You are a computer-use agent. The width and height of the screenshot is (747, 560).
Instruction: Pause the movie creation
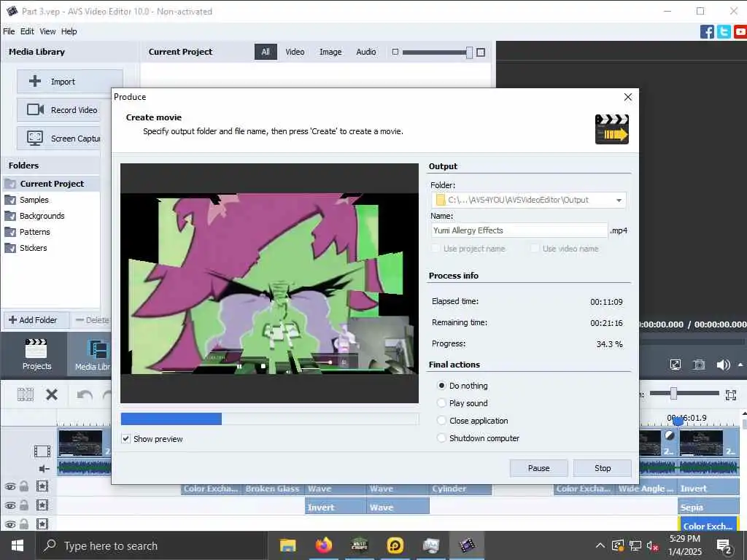coord(539,468)
